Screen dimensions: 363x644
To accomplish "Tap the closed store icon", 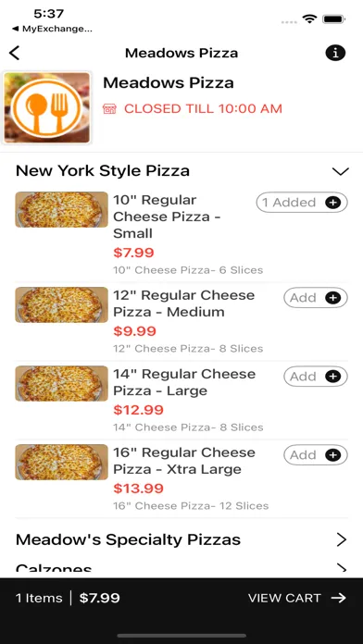I will (110, 109).
